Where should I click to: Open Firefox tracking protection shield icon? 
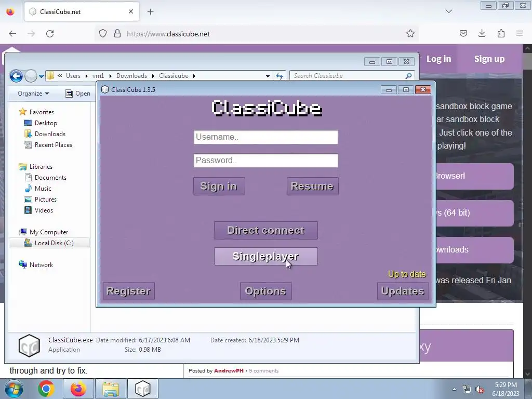pyautogui.click(x=103, y=34)
